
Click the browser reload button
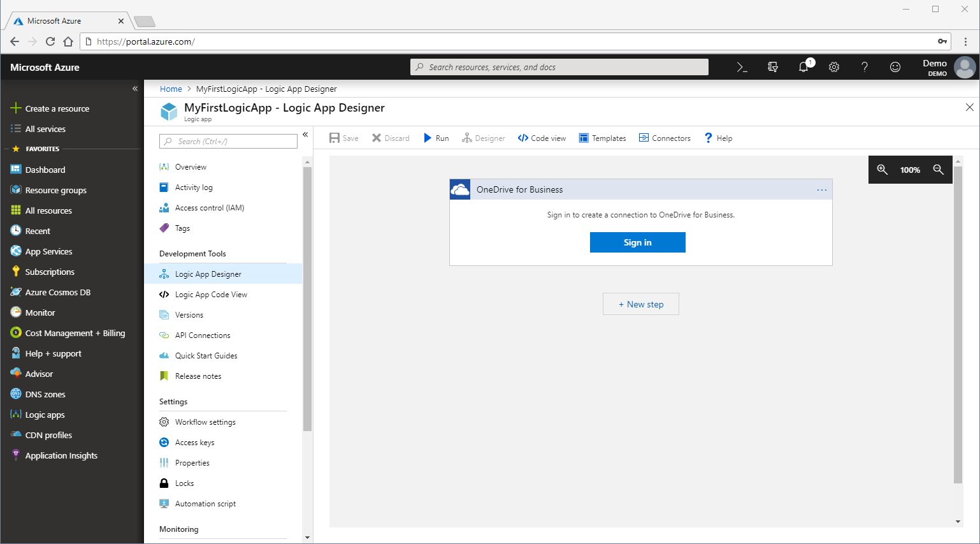coord(50,41)
